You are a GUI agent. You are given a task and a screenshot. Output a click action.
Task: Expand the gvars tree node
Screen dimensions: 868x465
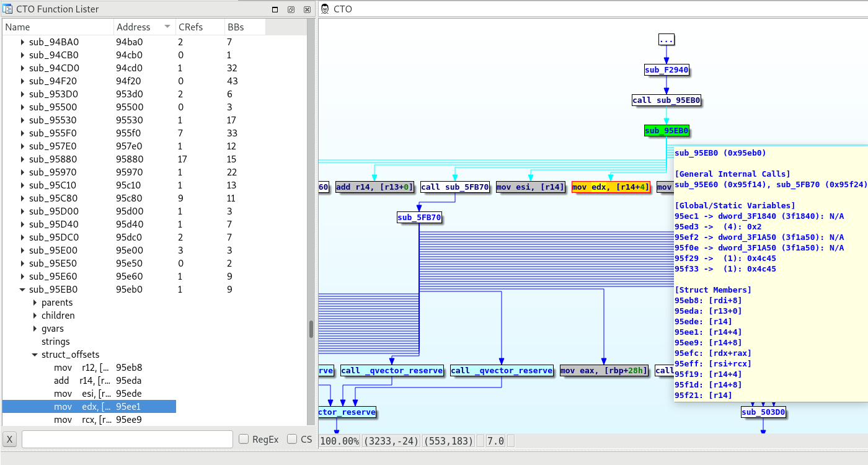pos(35,329)
